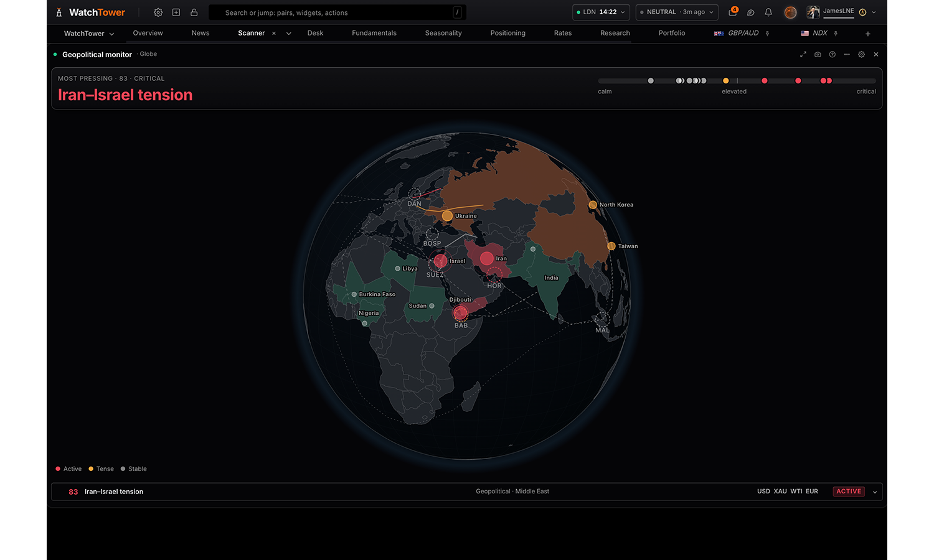Open the Seasonality tab
The image size is (934, 560).
point(443,33)
